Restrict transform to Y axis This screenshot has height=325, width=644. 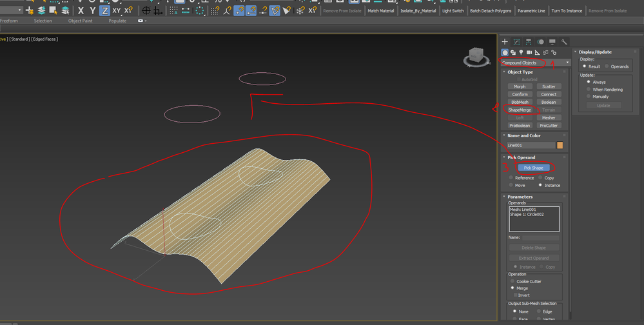click(x=93, y=11)
